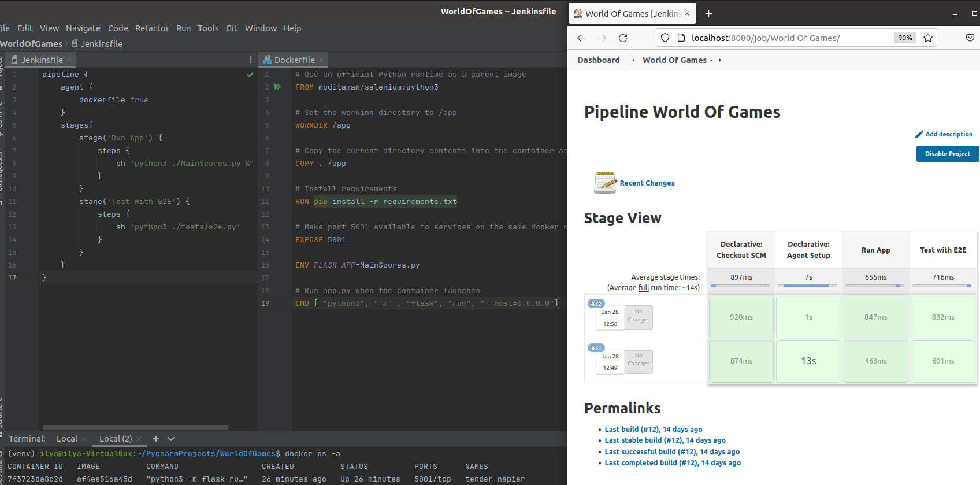
Task: Click the pencil icon beside Add description
Action: coord(919,134)
